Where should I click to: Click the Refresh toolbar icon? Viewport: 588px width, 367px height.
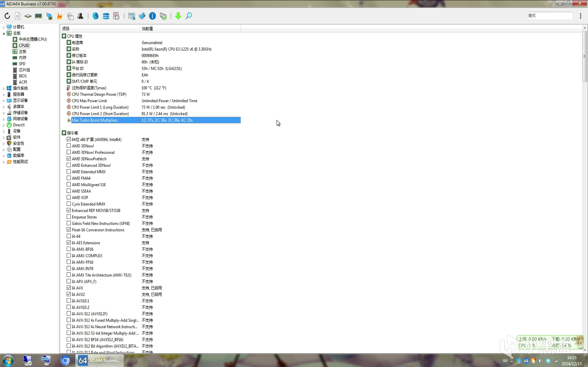click(x=7, y=16)
